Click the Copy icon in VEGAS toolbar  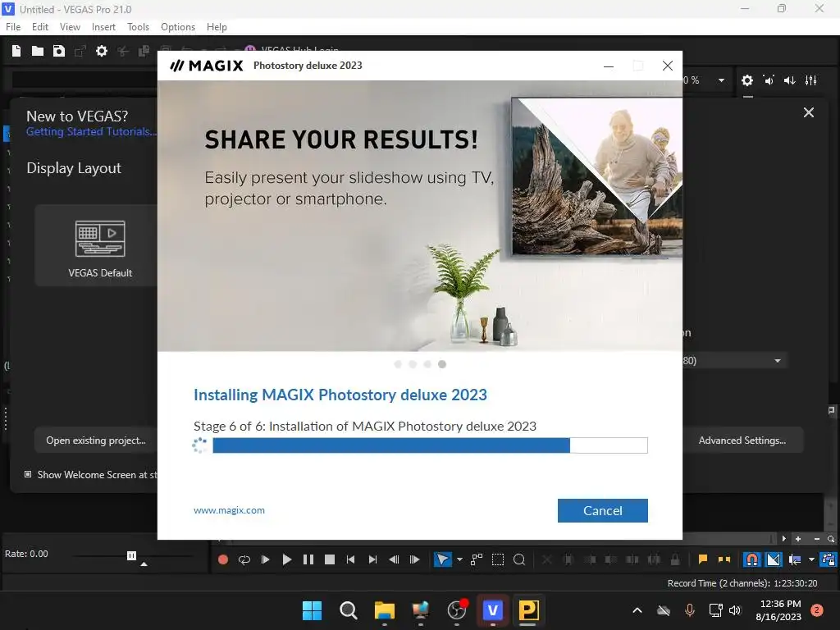tap(144, 51)
